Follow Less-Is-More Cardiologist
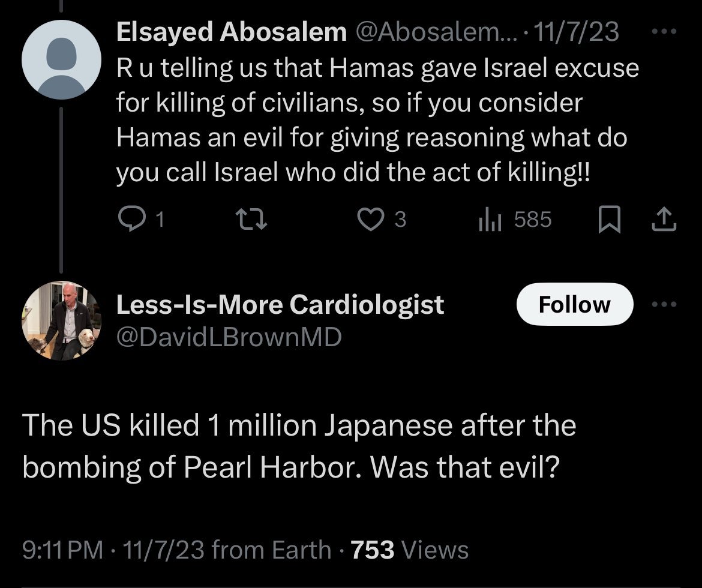Screen dimensions: 702x588 (x=574, y=305)
